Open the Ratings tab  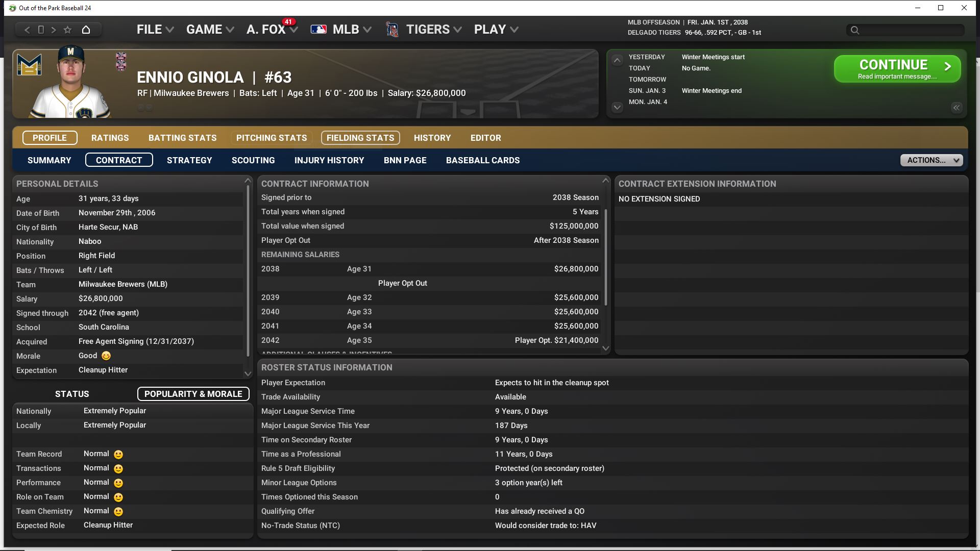[110, 138]
